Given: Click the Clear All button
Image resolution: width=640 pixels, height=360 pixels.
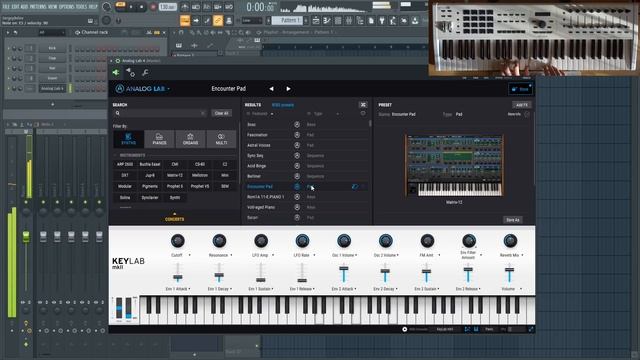Looking at the screenshot, I should click(x=222, y=113).
